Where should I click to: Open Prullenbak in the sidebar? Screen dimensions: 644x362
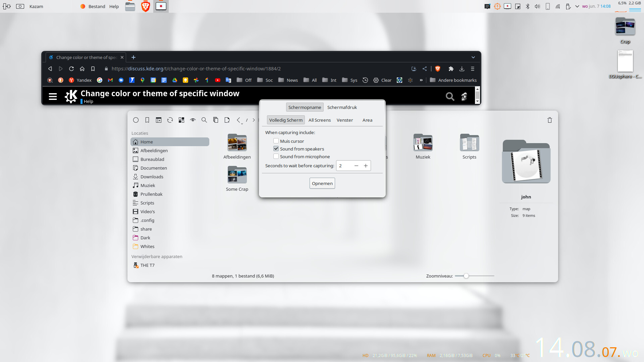pyautogui.click(x=170, y=194)
